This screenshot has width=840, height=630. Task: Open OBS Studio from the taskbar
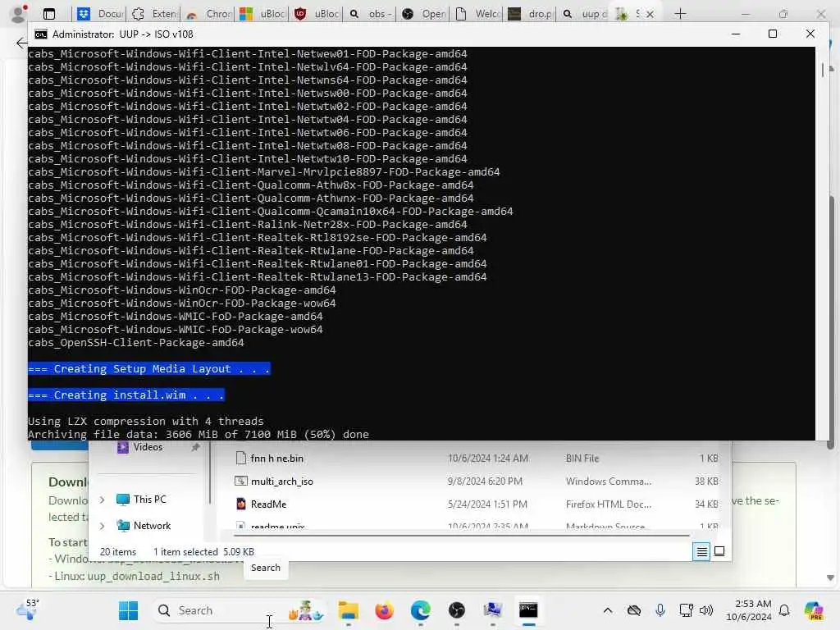(x=456, y=610)
